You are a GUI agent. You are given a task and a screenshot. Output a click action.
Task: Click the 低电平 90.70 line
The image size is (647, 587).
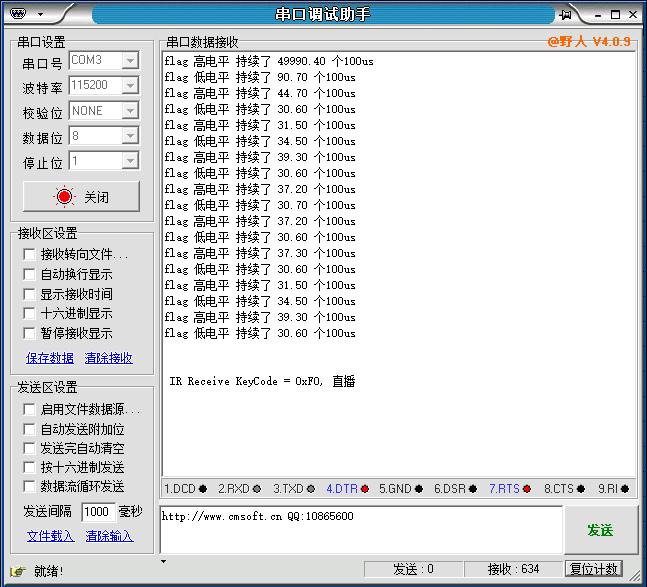(260, 78)
